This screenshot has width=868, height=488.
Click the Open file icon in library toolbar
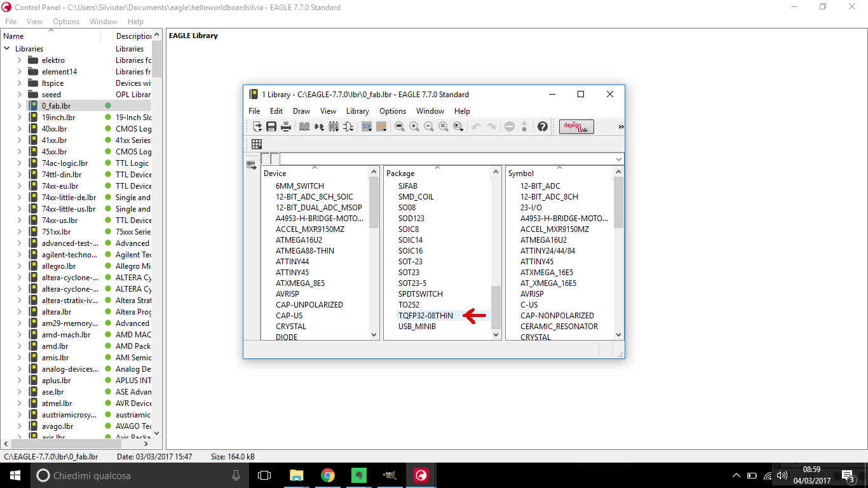pos(257,126)
